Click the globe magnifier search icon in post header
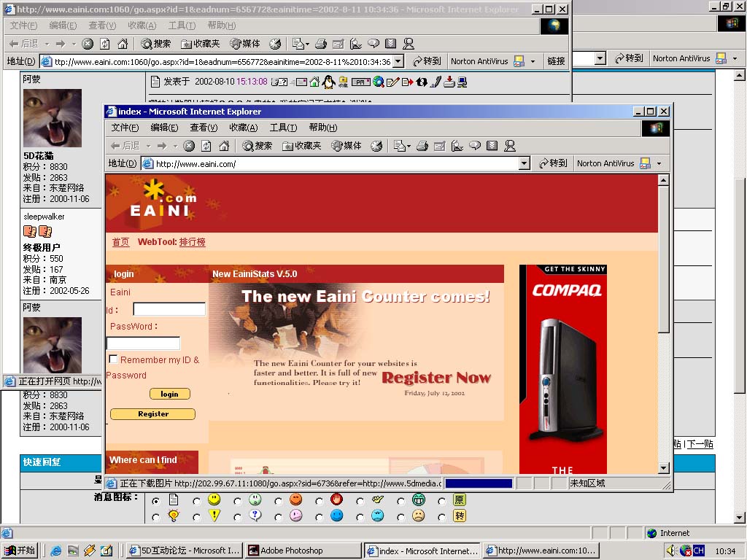 pos(379,82)
